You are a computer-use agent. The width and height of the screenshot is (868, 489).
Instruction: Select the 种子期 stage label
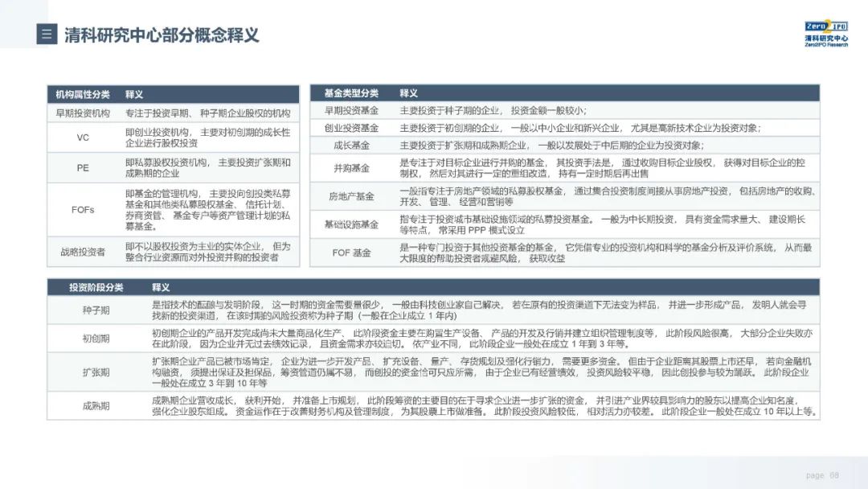(96, 311)
